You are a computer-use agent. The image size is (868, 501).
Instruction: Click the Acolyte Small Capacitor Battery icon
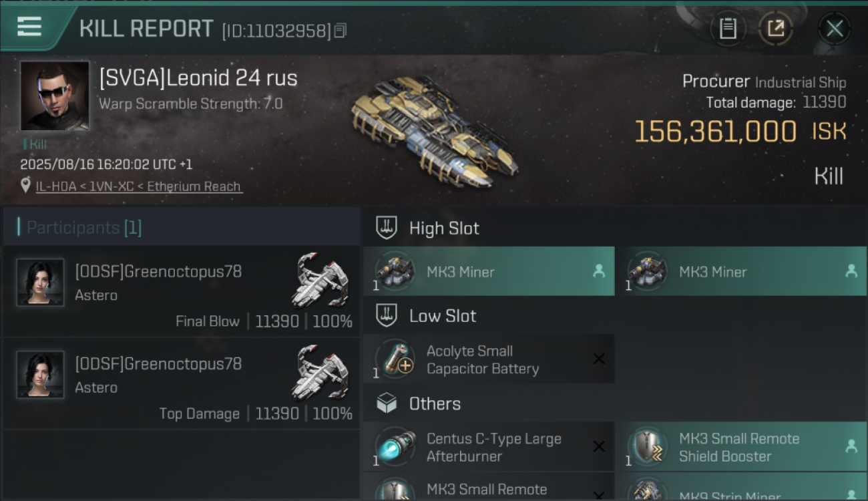click(x=395, y=359)
